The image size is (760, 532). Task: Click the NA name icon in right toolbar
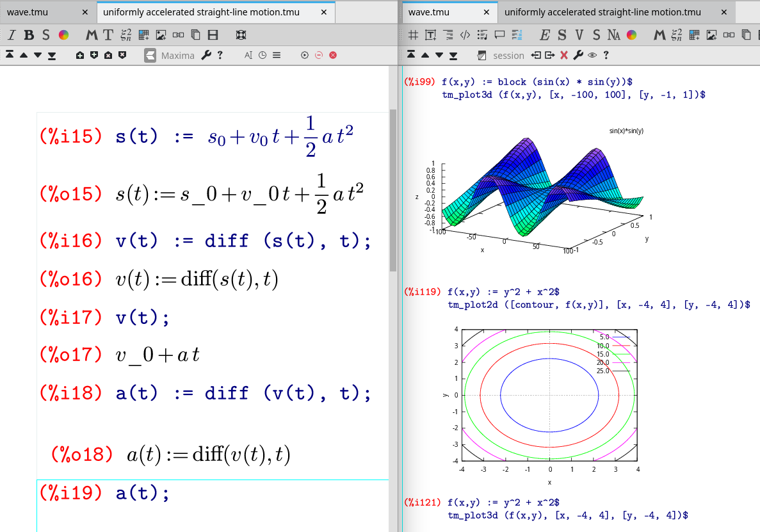pyautogui.click(x=613, y=35)
